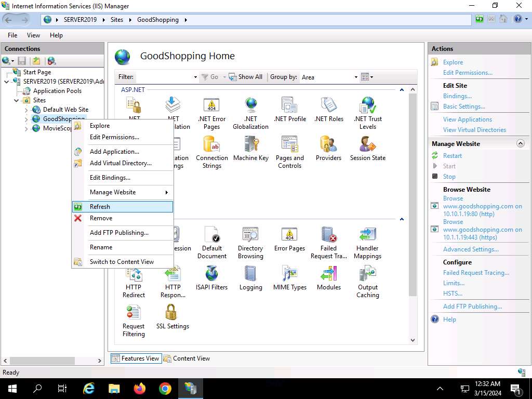Collapse the Manage Website actions section

520,143
